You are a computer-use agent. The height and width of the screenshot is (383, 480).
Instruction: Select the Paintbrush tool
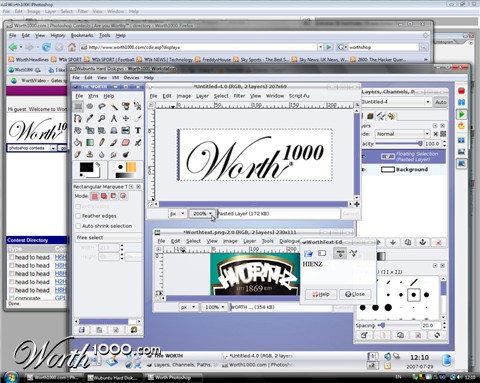tap(114, 143)
